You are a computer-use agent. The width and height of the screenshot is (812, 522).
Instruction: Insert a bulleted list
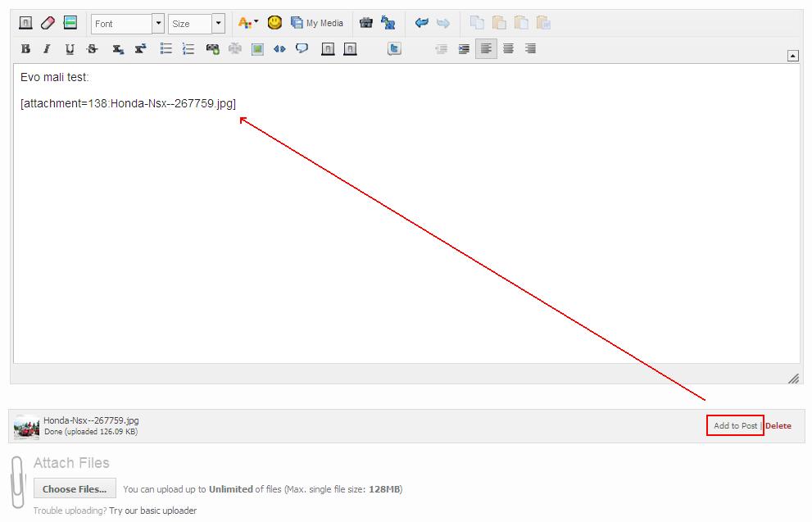166,49
